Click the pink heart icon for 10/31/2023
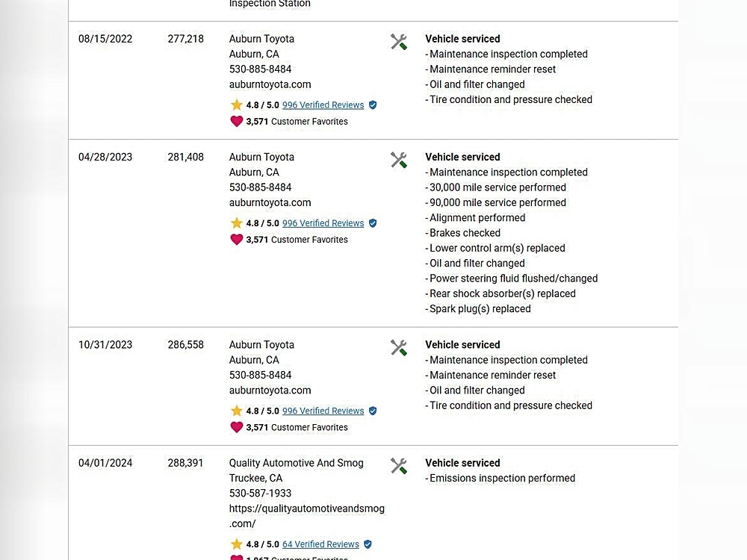747x560 pixels. click(x=237, y=427)
